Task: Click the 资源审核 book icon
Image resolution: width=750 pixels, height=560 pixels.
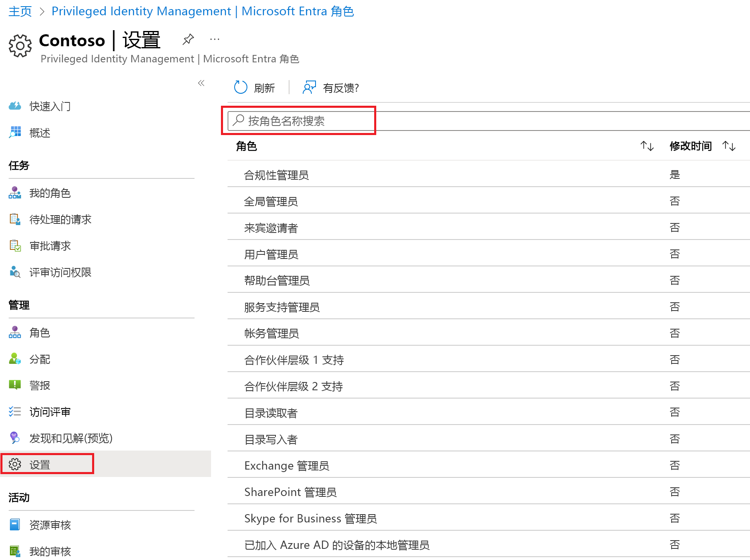Action: (15, 525)
